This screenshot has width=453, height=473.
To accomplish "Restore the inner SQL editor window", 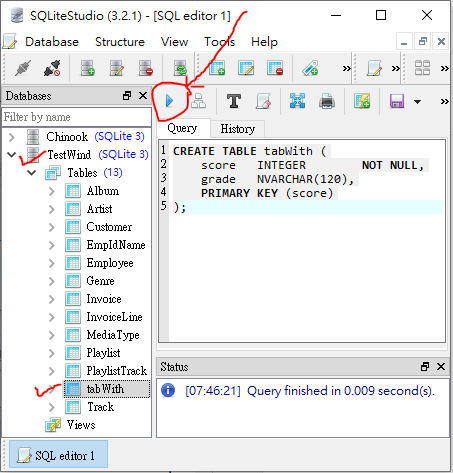I will click(x=423, y=42).
